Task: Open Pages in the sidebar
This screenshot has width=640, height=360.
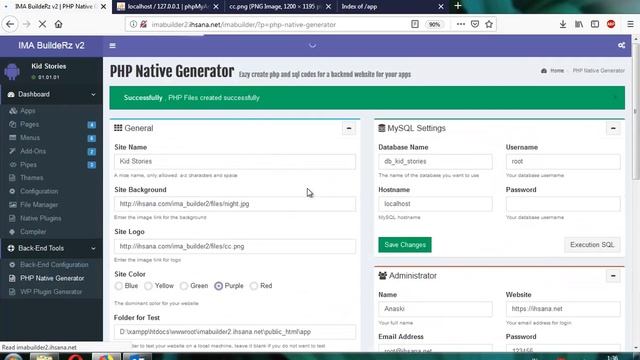Action: click(x=51, y=124)
